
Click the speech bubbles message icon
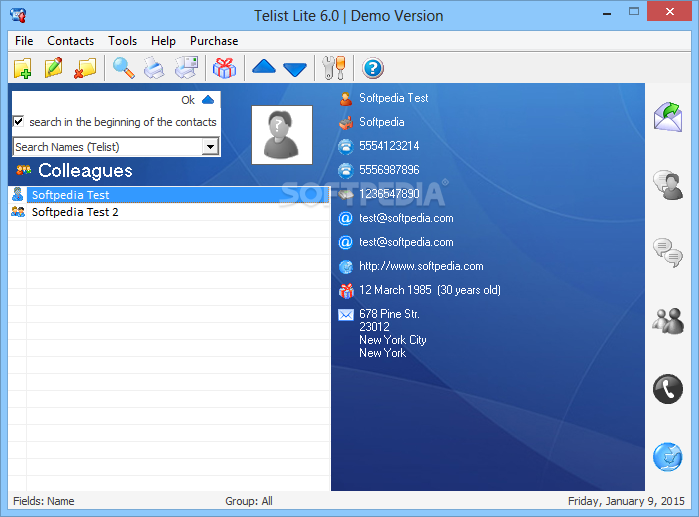pyautogui.click(x=668, y=253)
